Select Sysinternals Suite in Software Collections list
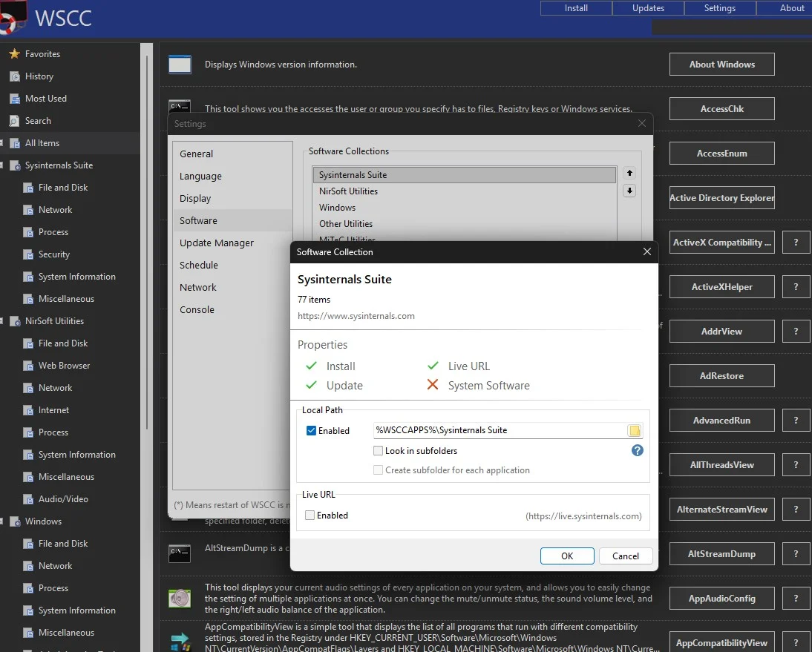 465,175
